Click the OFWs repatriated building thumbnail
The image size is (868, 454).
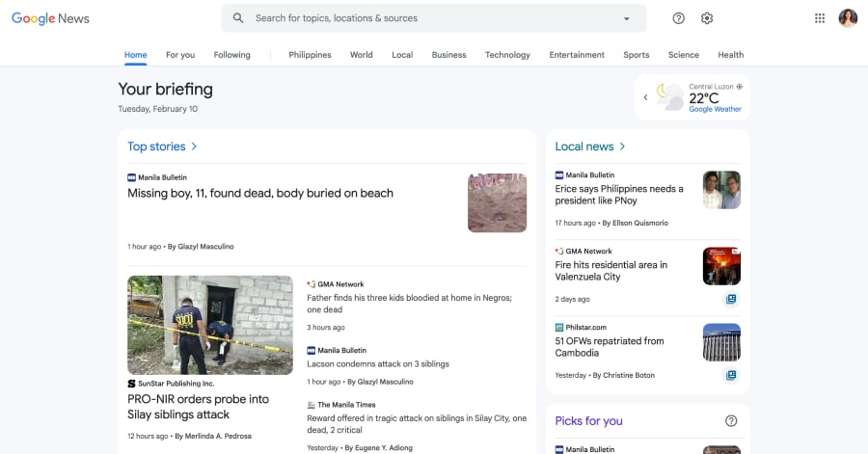coord(721,342)
